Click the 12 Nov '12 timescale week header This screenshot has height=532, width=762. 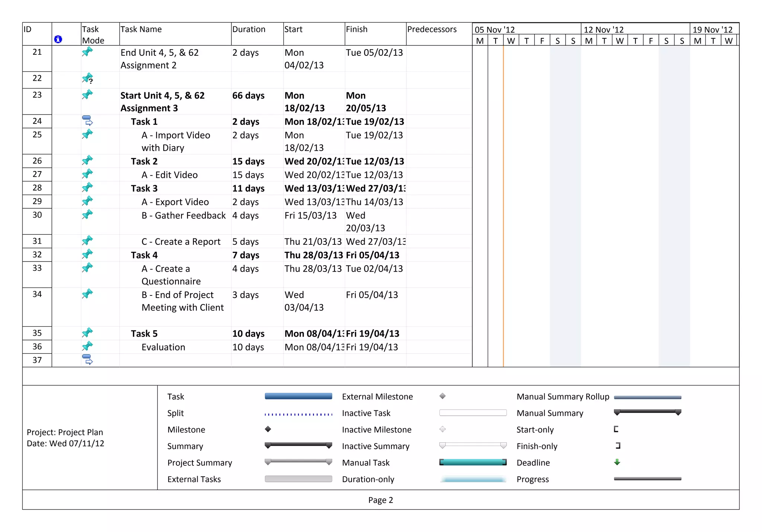point(635,29)
